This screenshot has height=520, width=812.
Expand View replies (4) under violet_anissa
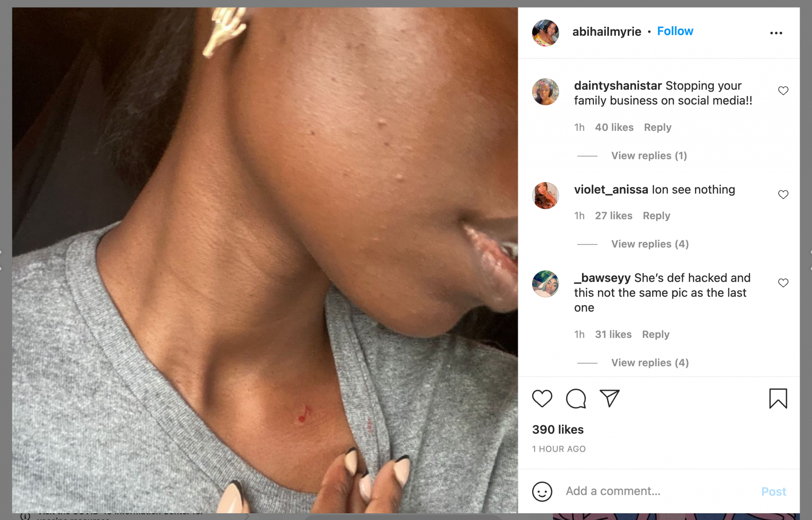650,244
